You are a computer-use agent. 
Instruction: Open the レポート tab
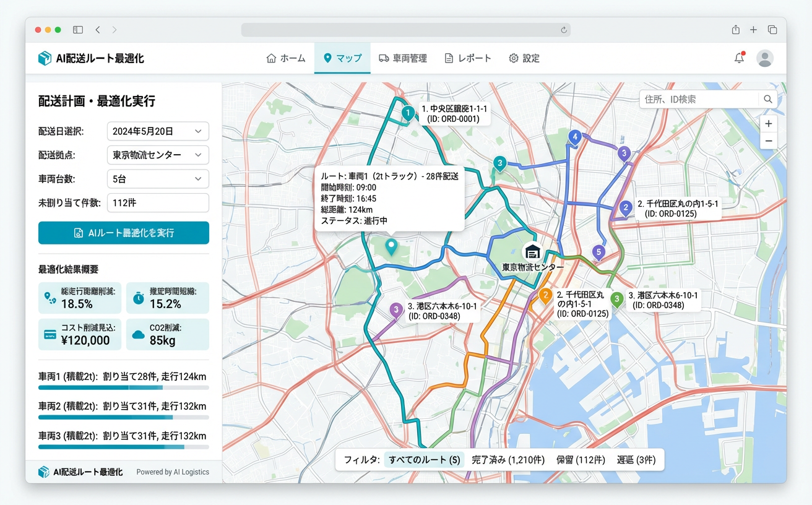(468, 58)
